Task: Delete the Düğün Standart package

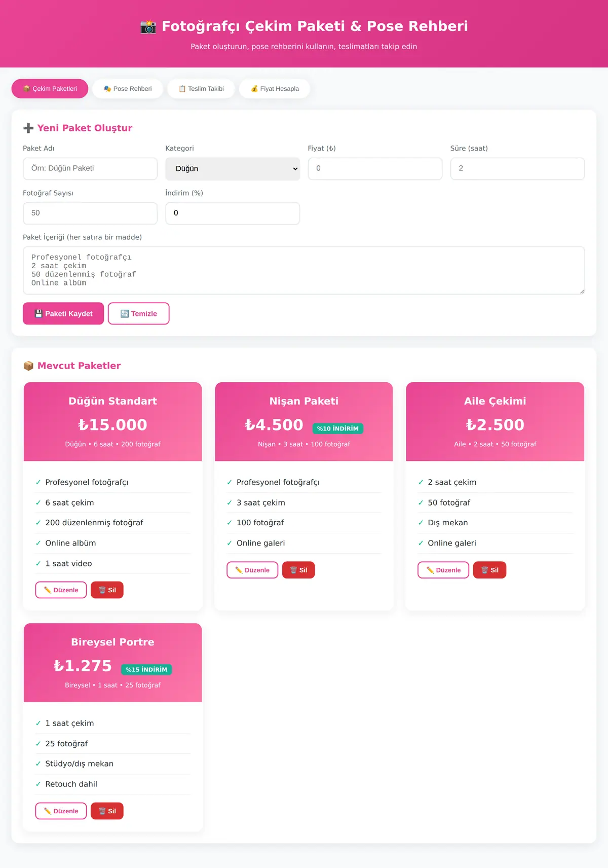Action: click(x=107, y=590)
